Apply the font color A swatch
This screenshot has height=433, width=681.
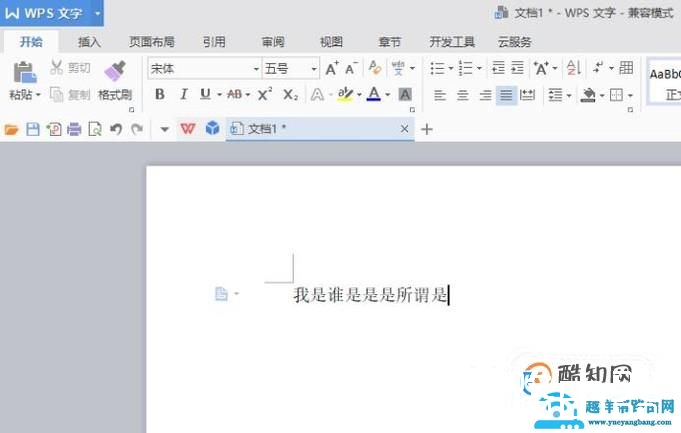(374, 94)
